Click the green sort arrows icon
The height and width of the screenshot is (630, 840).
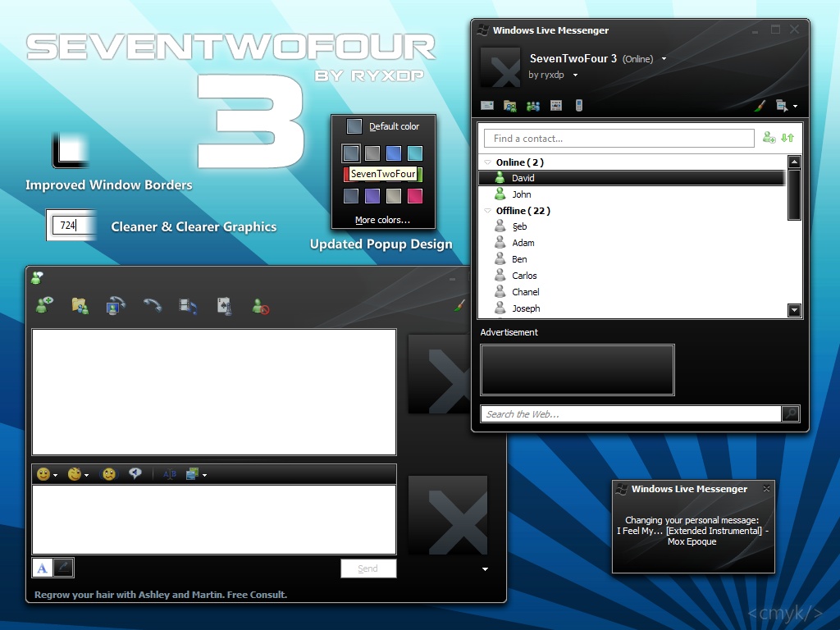787,138
